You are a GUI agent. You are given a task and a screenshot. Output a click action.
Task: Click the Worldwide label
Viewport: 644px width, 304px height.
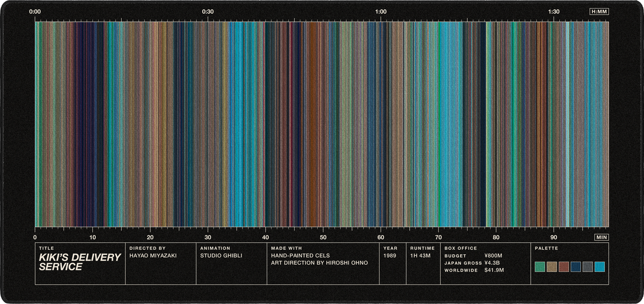click(x=461, y=270)
